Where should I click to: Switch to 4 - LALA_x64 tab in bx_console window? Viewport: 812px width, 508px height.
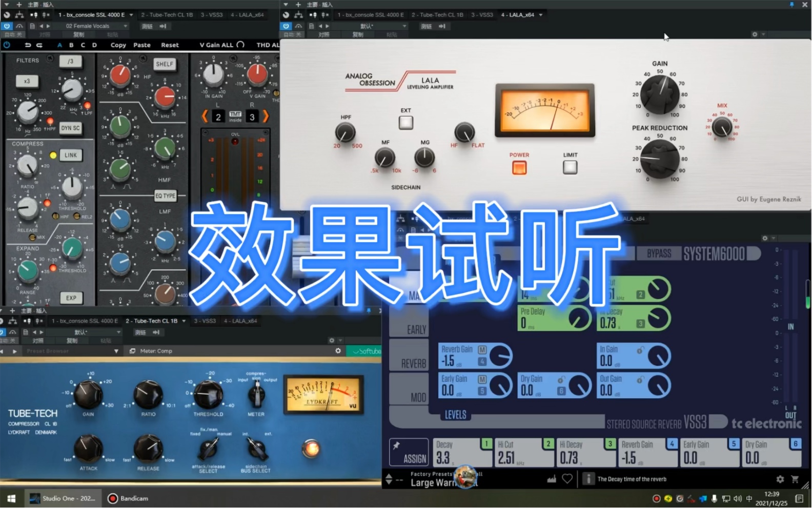pos(247,15)
